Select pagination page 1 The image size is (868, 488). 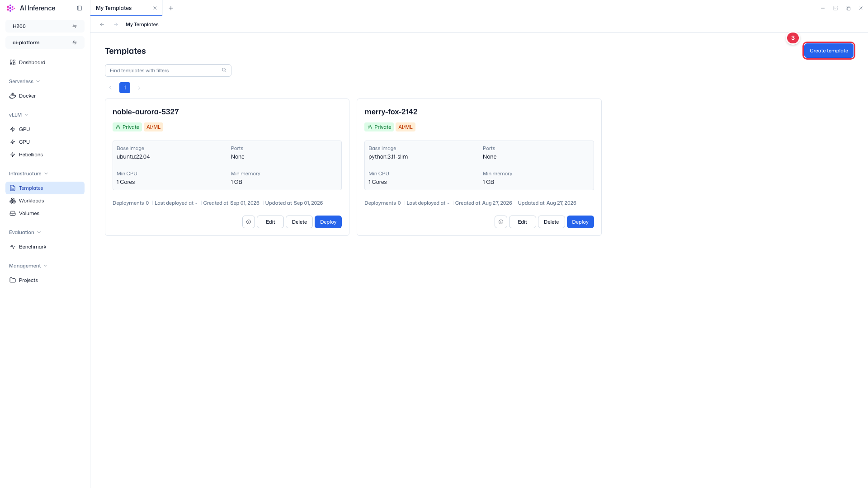point(125,88)
